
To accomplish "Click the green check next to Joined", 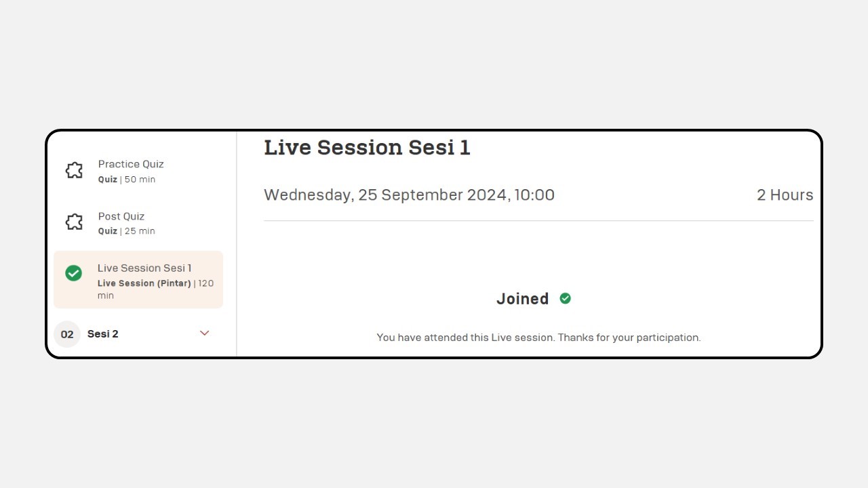I will (x=565, y=298).
